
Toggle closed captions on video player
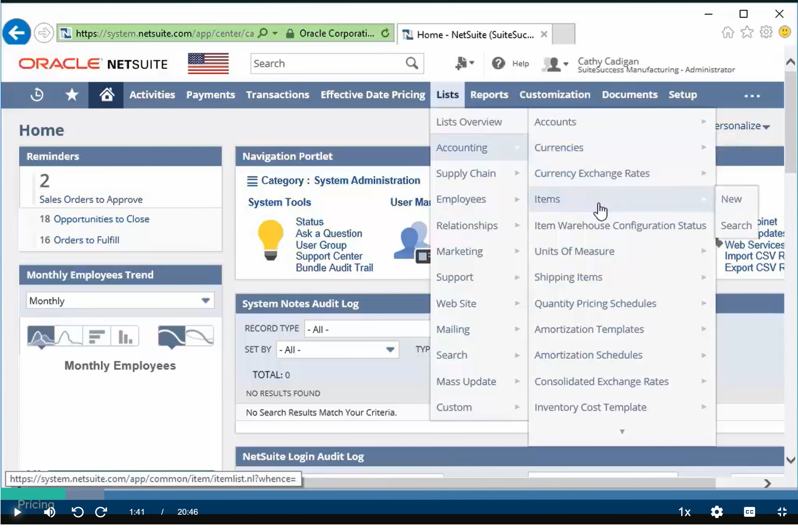pos(749,512)
